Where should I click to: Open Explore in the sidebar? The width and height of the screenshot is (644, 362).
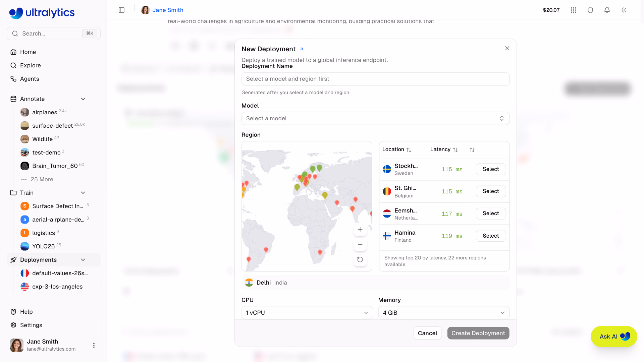pos(54,65)
